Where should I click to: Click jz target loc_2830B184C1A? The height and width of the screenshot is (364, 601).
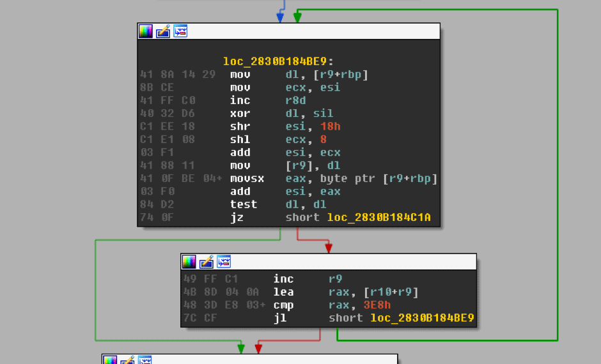(379, 218)
